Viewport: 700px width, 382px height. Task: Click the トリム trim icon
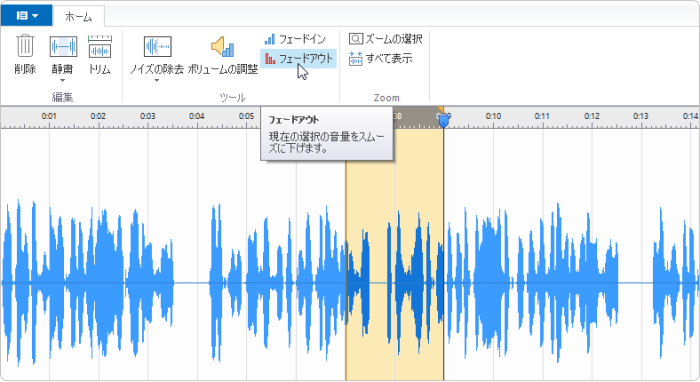[x=100, y=46]
